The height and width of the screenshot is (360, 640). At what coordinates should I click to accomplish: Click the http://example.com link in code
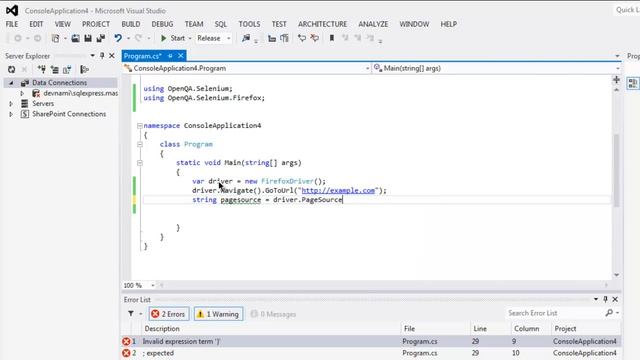coord(338,191)
